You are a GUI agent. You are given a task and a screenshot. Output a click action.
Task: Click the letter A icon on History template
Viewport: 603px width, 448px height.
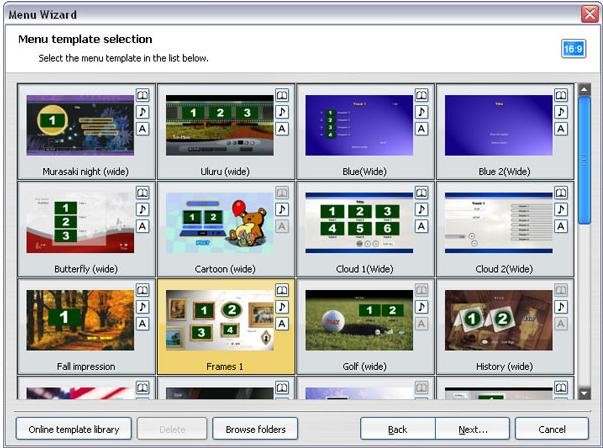(x=560, y=324)
